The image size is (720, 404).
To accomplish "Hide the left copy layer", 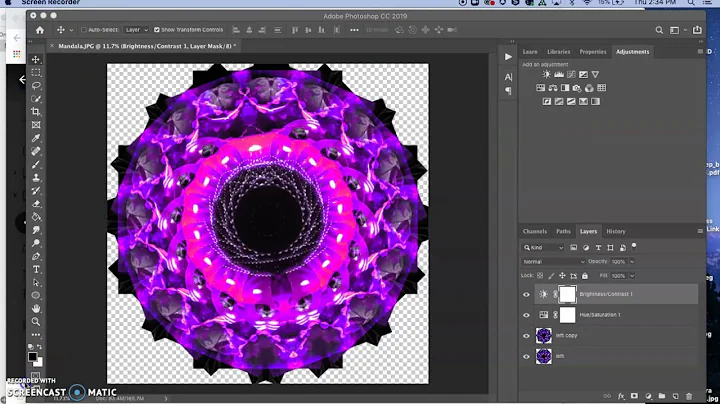I will click(x=526, y=336).
